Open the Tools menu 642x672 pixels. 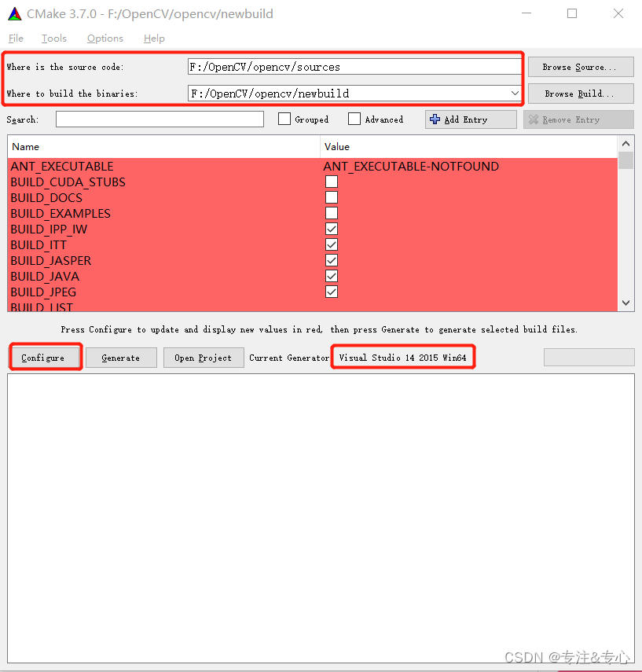54,39
